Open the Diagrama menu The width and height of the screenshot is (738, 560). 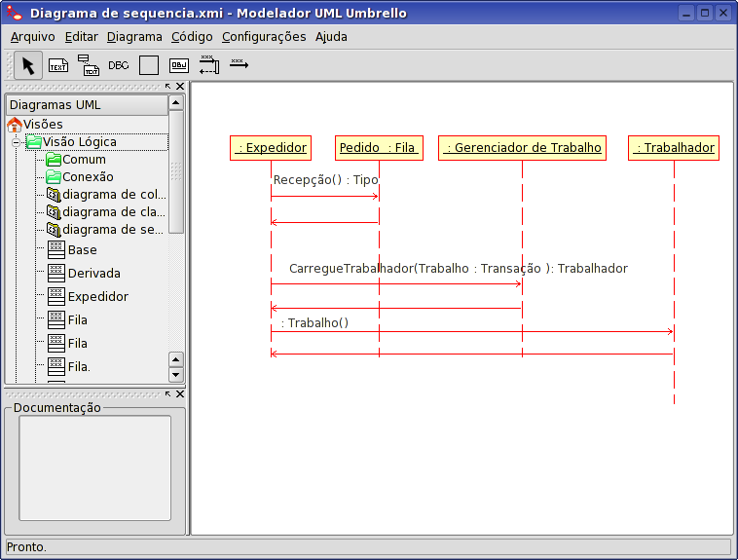tap(134, 37)
